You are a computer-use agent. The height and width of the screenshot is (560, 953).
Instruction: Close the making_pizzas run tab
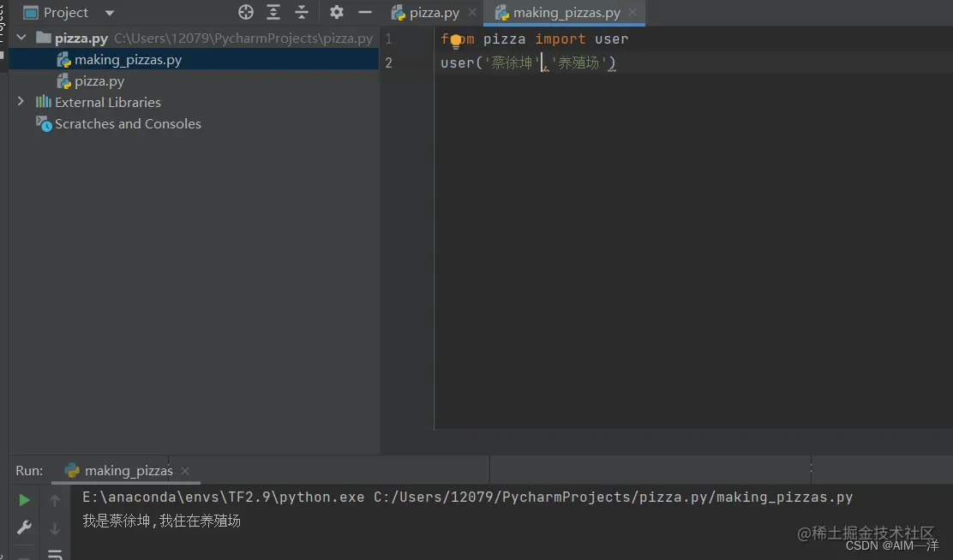[x=185, y=471]
